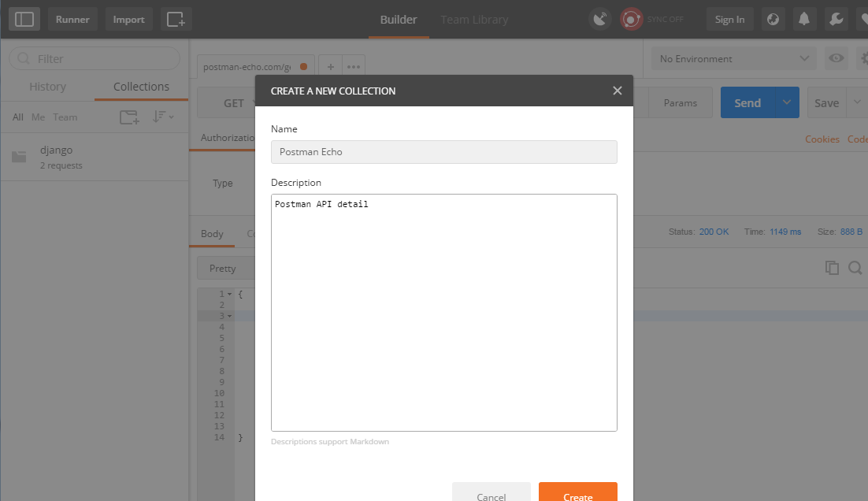Screen dimensions: 868x501
Task: Save the request
Action: click(x=826, y=103)
